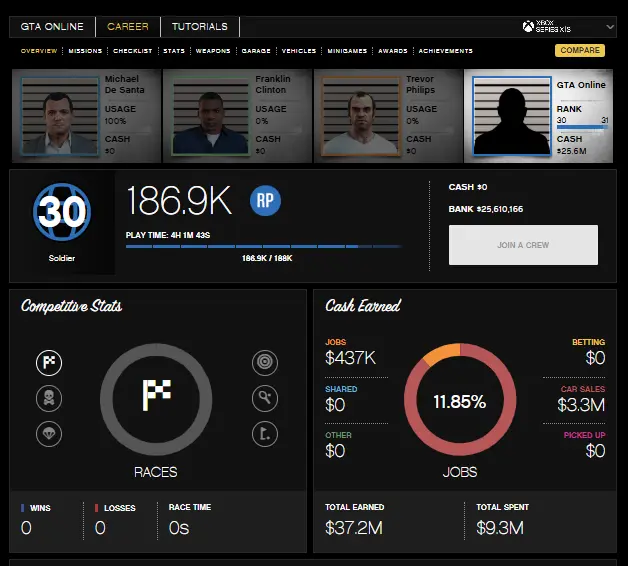This screenshot has width=628, height=566.
Task: Click the rank 30 globe emblem
Action: point(63,211)
